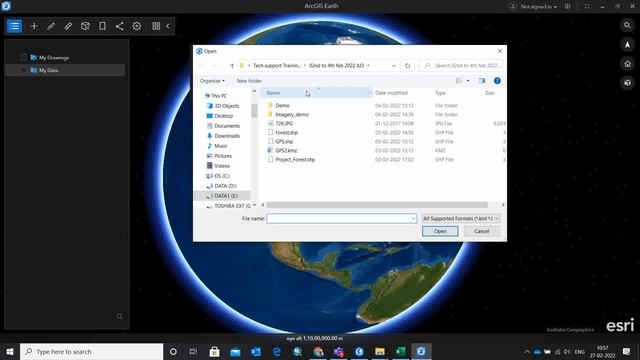This screenshot has height=360, width=640.
Task: Click the Cancel button
Action: (x=482, y=231)
